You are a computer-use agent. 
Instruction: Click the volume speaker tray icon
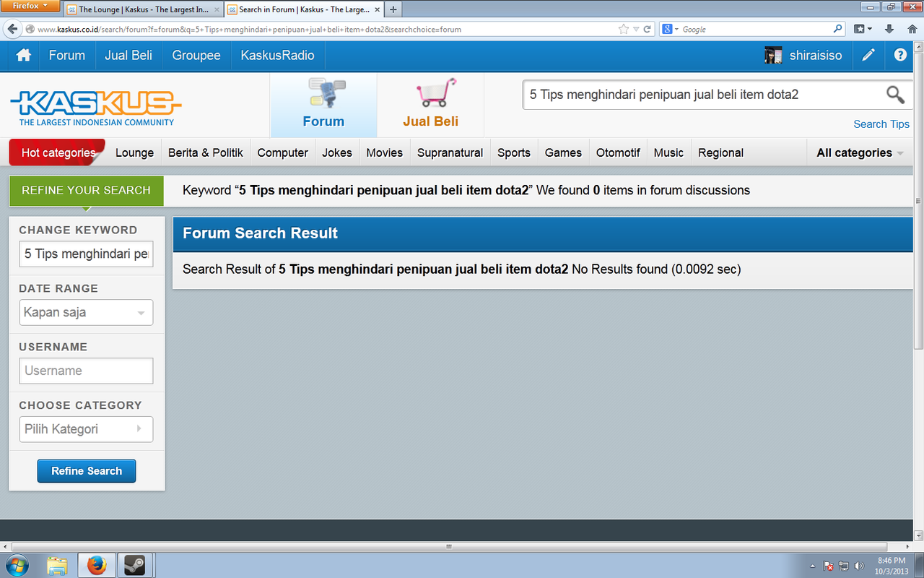[x=858, y=566]
